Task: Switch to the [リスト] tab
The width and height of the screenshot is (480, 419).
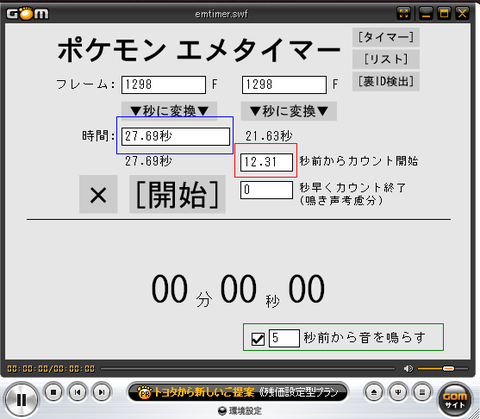Action: click(x=386, y=59)
